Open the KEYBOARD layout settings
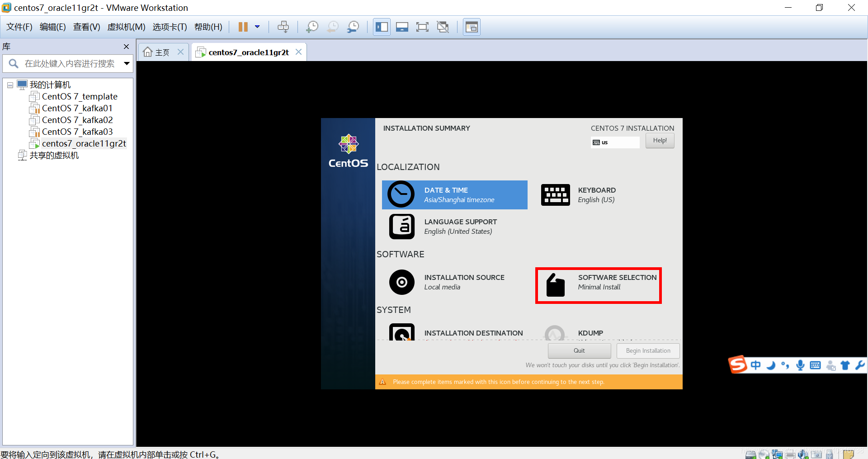This screenshot has width=868, height=459. point(579,195)
